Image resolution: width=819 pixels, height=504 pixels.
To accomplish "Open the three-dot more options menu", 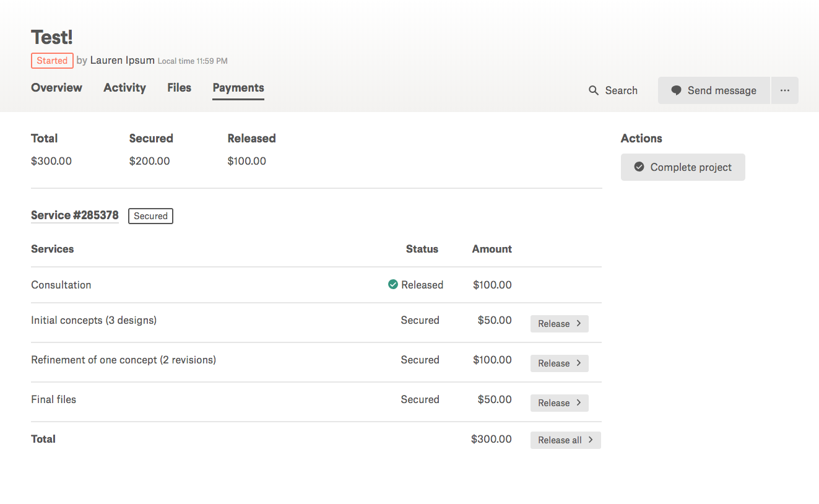I will pos(784,90).
